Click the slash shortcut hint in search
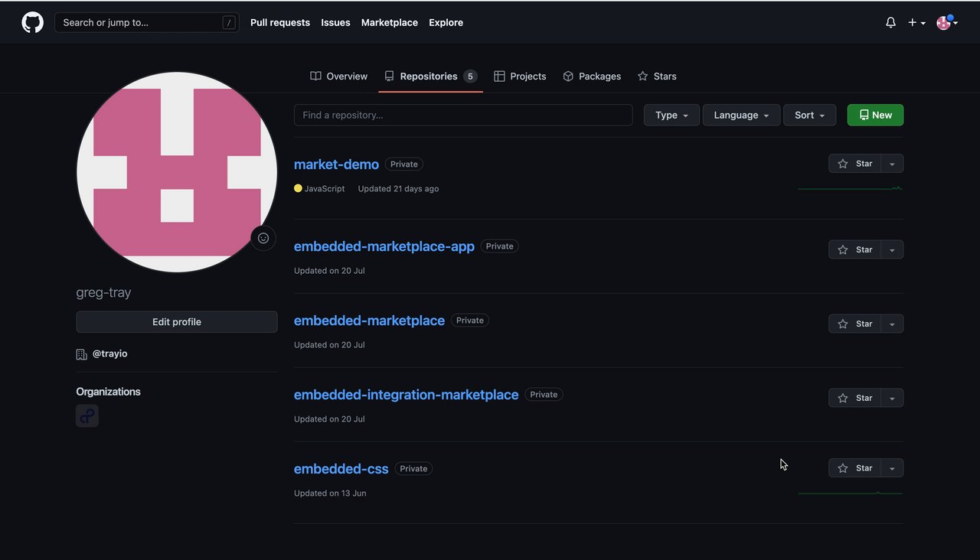This screenshot has height=560, width=980. (x=229, y=23)
